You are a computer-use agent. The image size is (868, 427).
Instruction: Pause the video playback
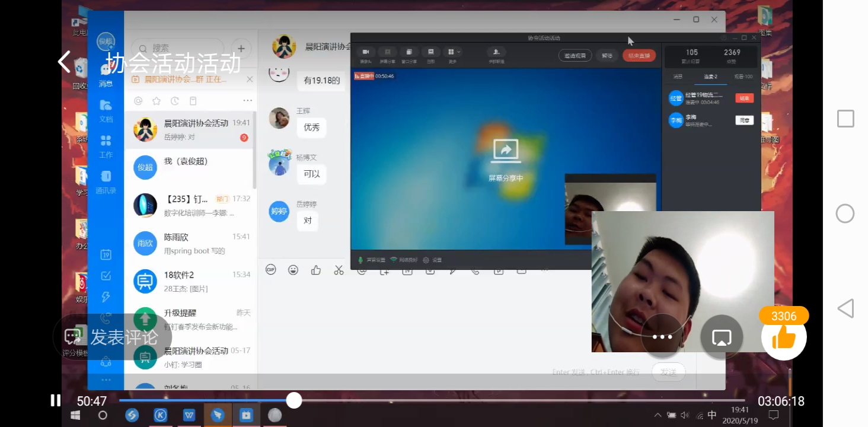(x=55, y=401)
